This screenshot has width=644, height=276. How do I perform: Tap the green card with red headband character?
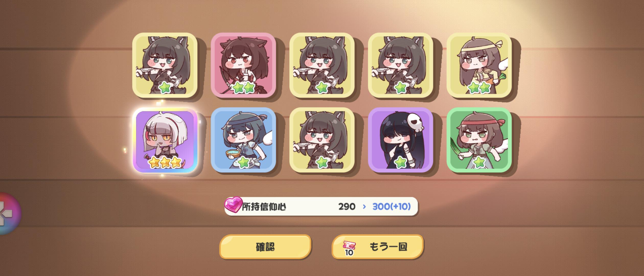tap(479, 140)
